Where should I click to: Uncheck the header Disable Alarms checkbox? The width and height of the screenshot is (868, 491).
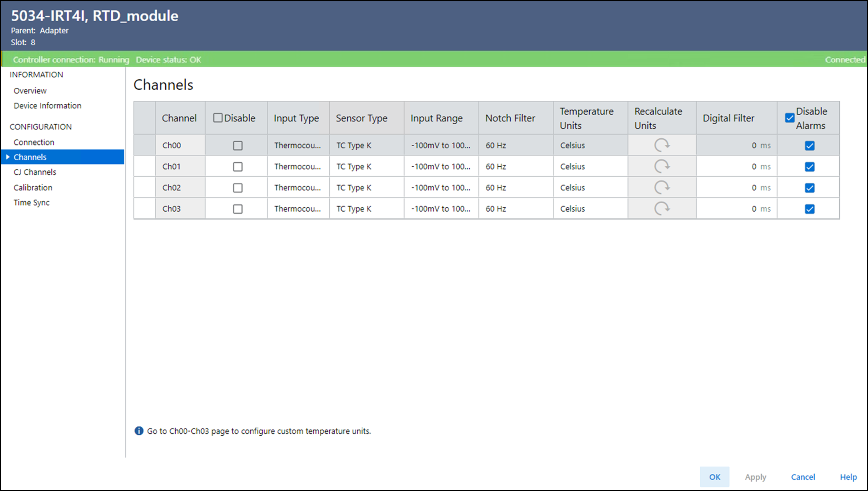[x=789, y=118]
